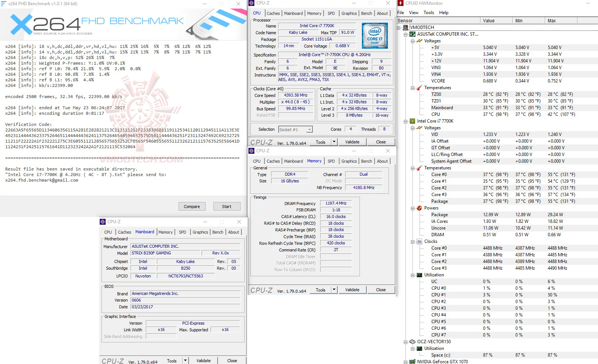This screenshot has width=598, height=364.
Task: Click the Sensor column header
Action: pyautogui.click(x=438, y=21)
